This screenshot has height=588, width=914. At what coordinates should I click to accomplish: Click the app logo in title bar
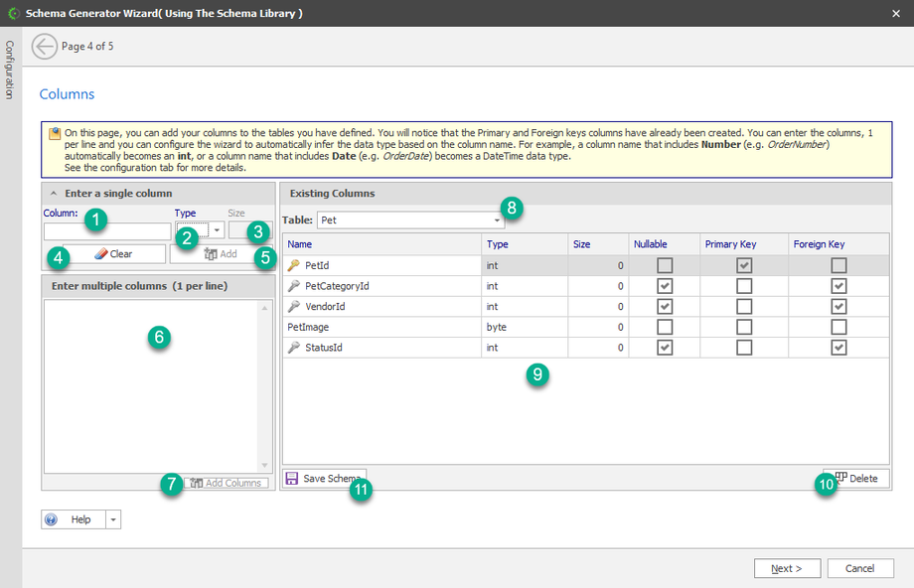coord(13,13)
